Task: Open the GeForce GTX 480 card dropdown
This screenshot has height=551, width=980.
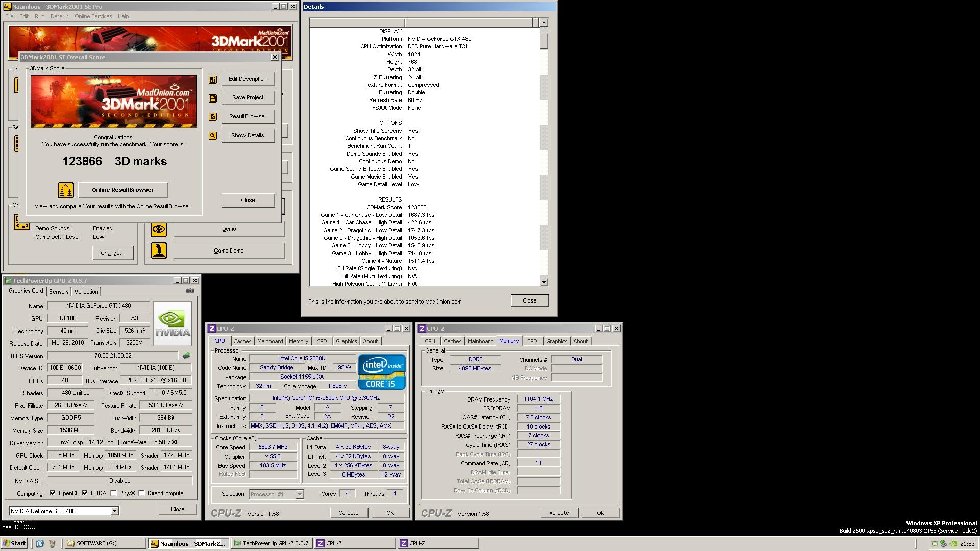Action: pos(115,511)
